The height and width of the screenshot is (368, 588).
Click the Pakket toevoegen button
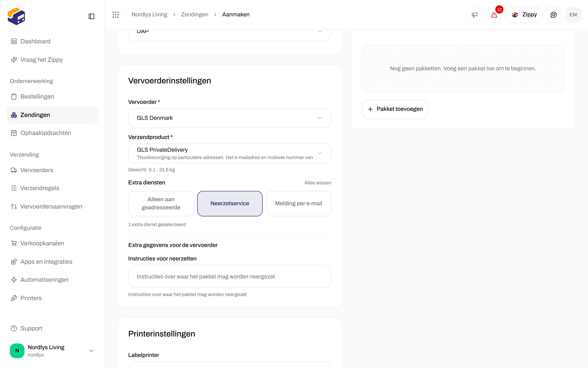click(x=395, y=109)
